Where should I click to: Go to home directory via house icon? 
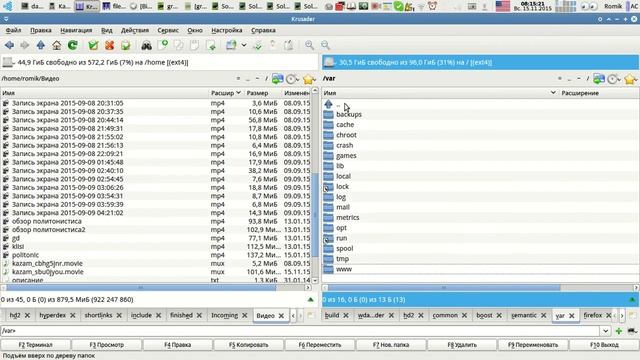click(57, 45)
